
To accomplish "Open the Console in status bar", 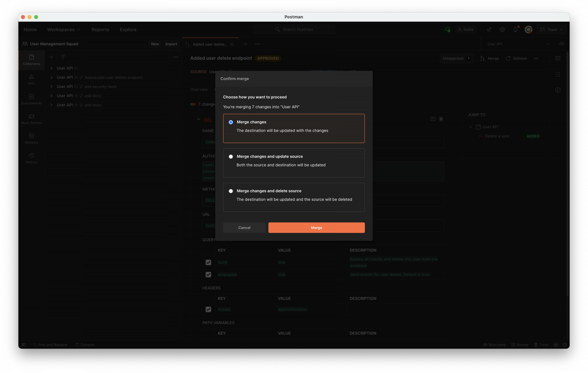I will pyautogui.click(x=85, y=345).
